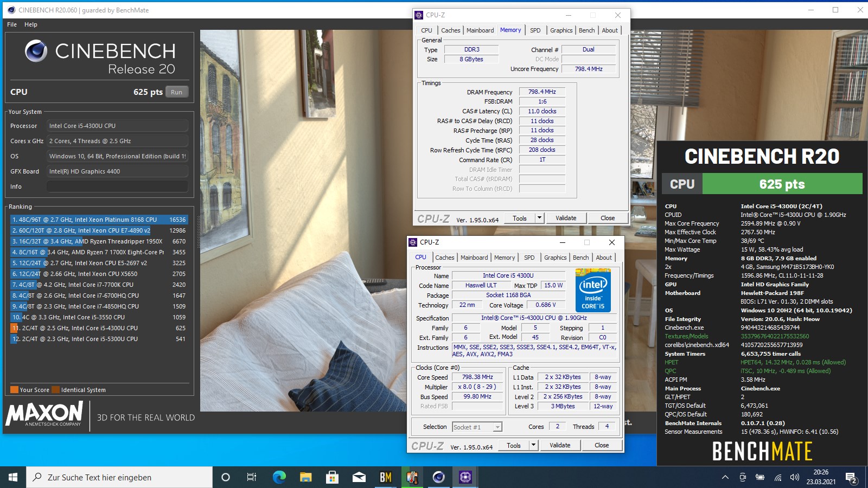Click Tools button in lower CPU-Z window

[514, 445]
